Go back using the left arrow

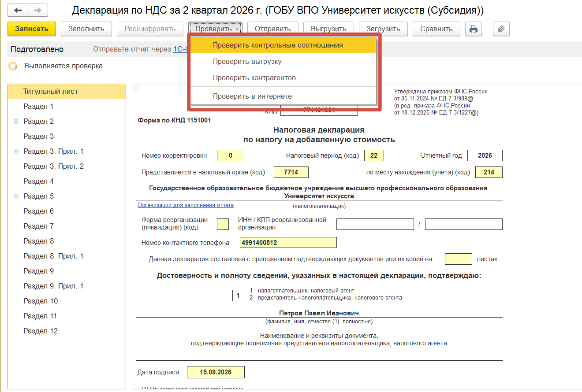click(x=19, y=10)
